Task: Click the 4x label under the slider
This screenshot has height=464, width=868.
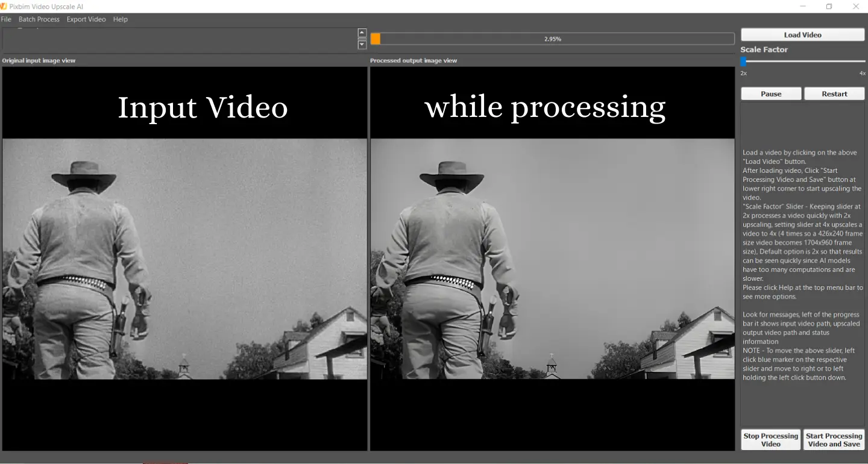Action: coord(862,73)
